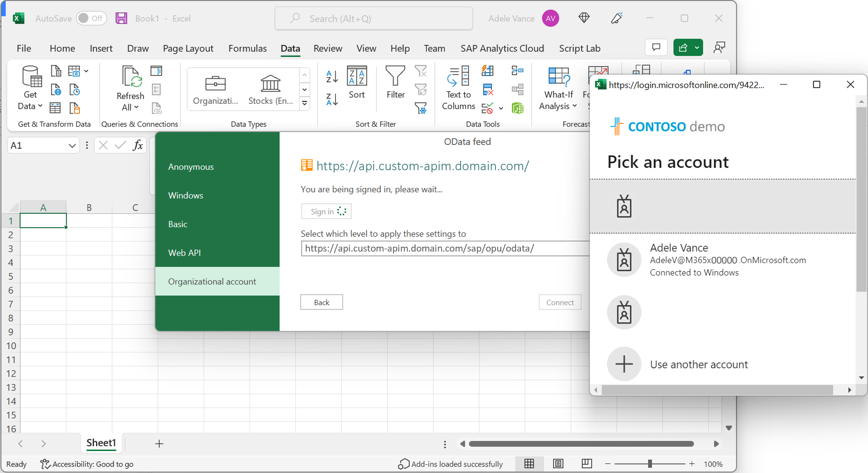Toggle AutoSave off switch
868x473 pixels.
pyautogui.click(x=91, y=18)
